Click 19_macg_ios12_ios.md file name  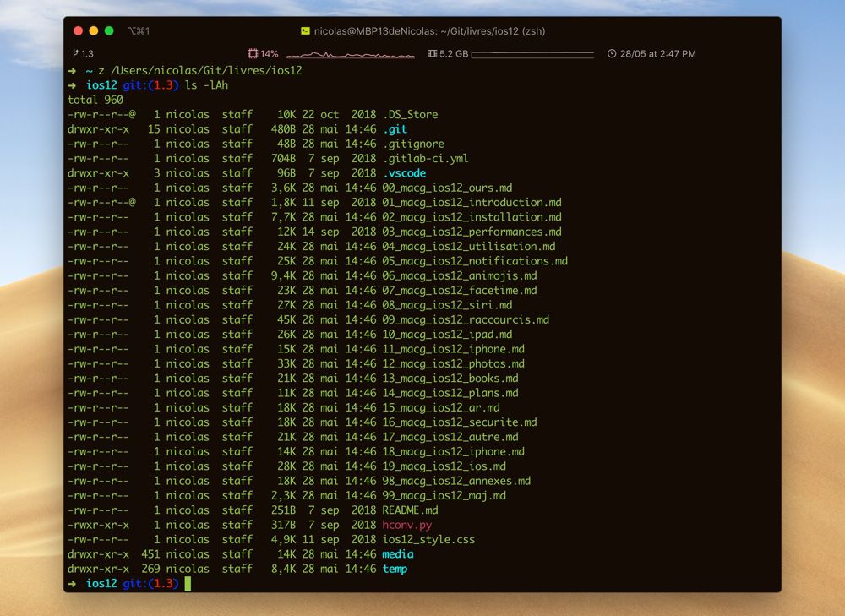click(x=444, y=466)
